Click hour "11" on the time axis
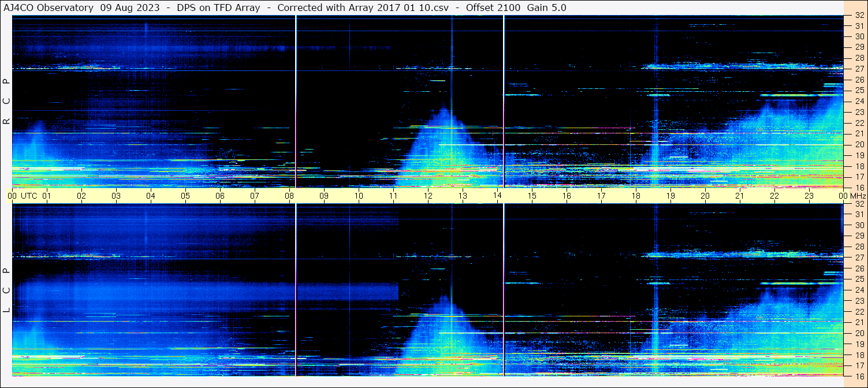Screen dimensions: 868x388 click(393, 196)
